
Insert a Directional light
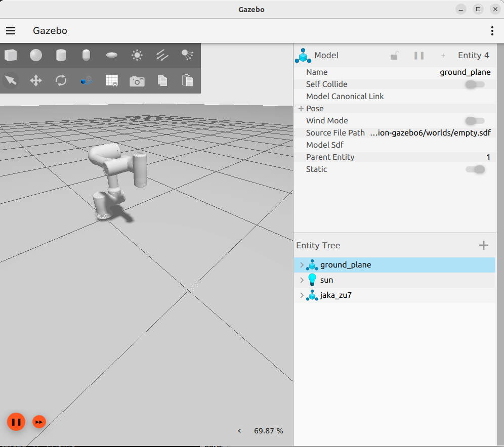click(162, 55)
